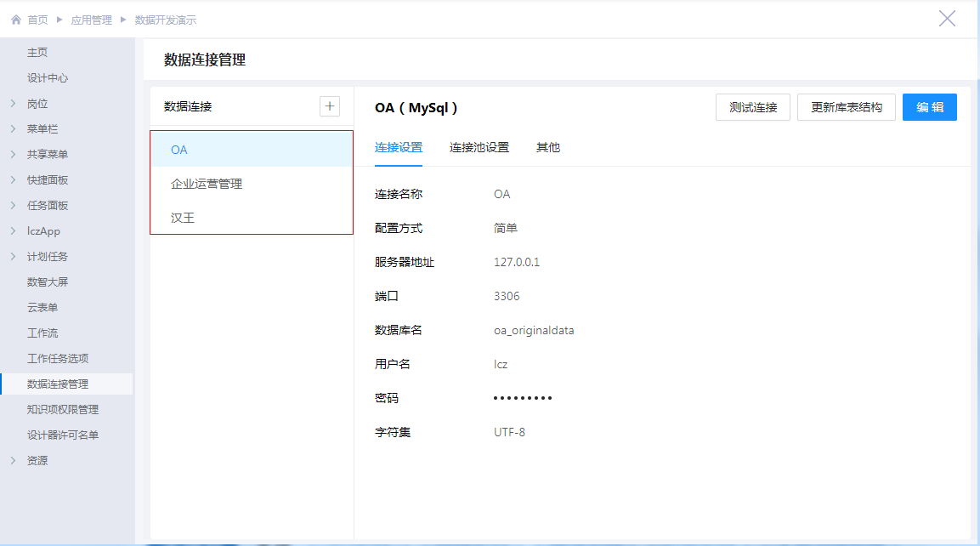This screenshot has width=980, height=546.
Task: Expand the 计划任务 sidebar arrow
Action: click(x=13, y=257)
